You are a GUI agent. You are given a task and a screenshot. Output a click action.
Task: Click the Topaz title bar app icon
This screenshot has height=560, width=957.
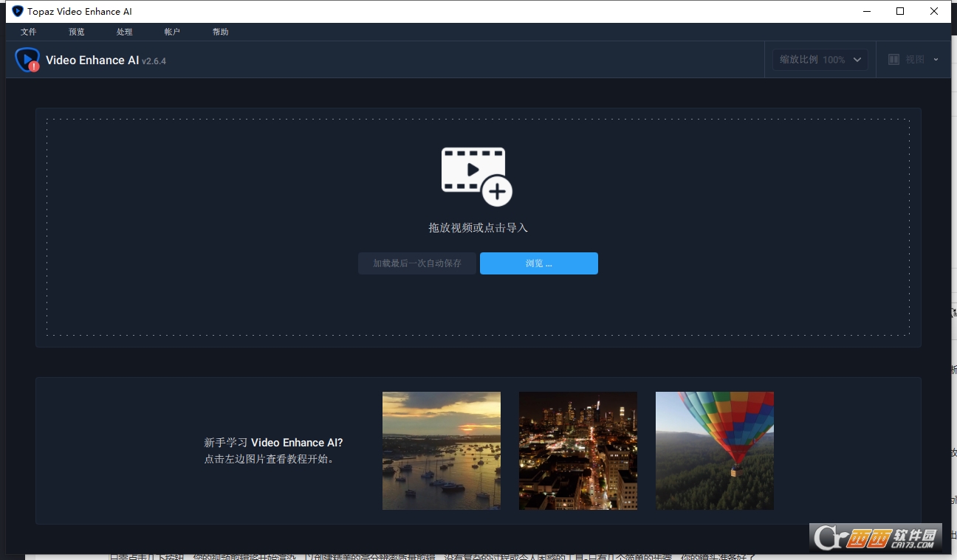18,11
